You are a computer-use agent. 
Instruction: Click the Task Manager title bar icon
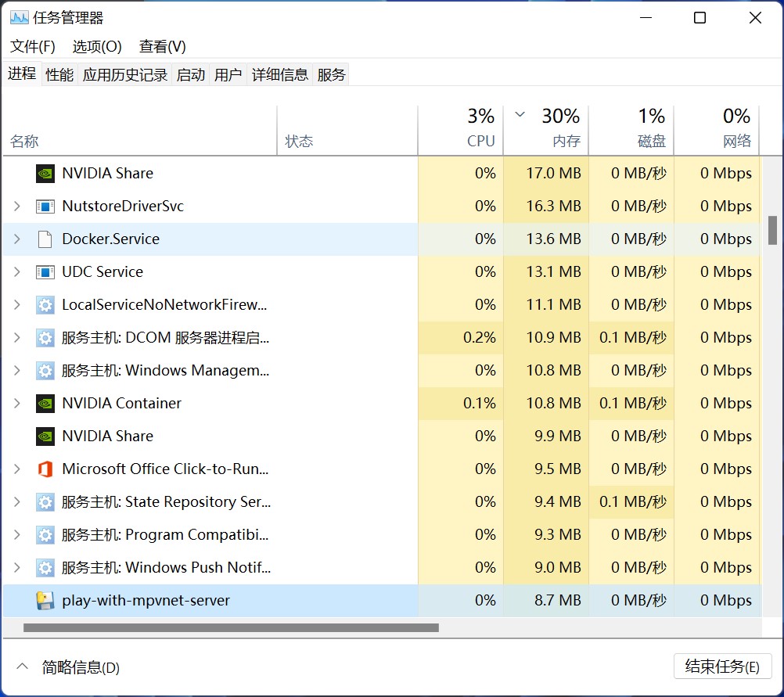pyautogui.click(x=19, y=18)
